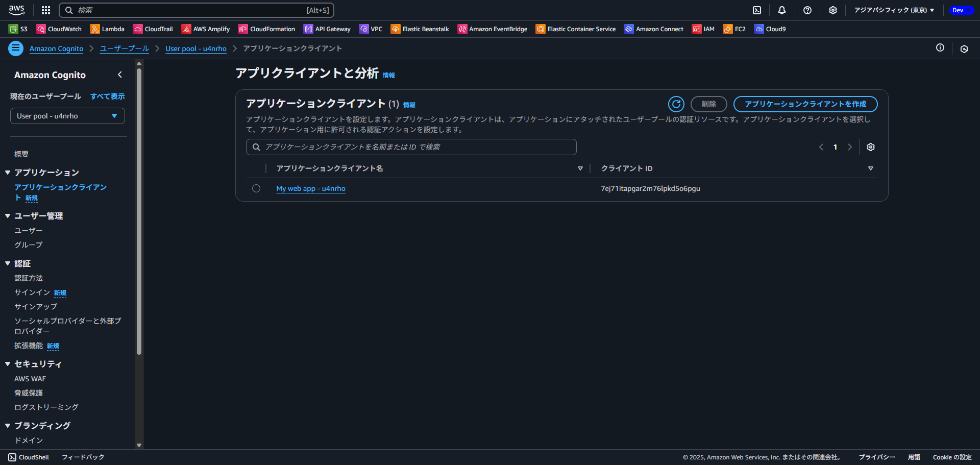Open Elastic Container Service shortcut
The width and height of the screenshot is (980, 465).
[x=576, y=29]
